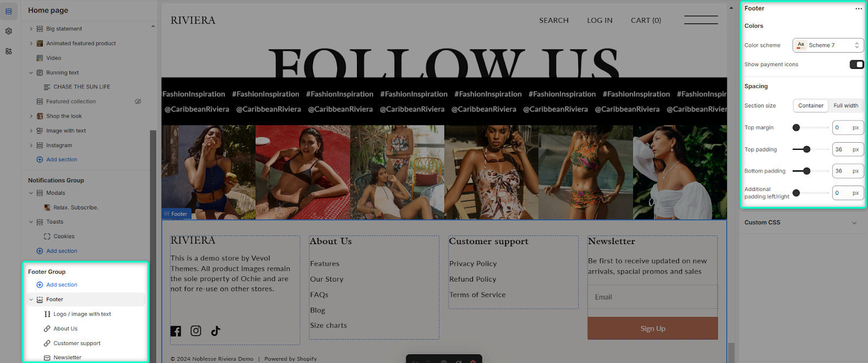The image size is (868, 363).
Task: Open the App embeds icon in left rail
Action: [x=9, y=52]
